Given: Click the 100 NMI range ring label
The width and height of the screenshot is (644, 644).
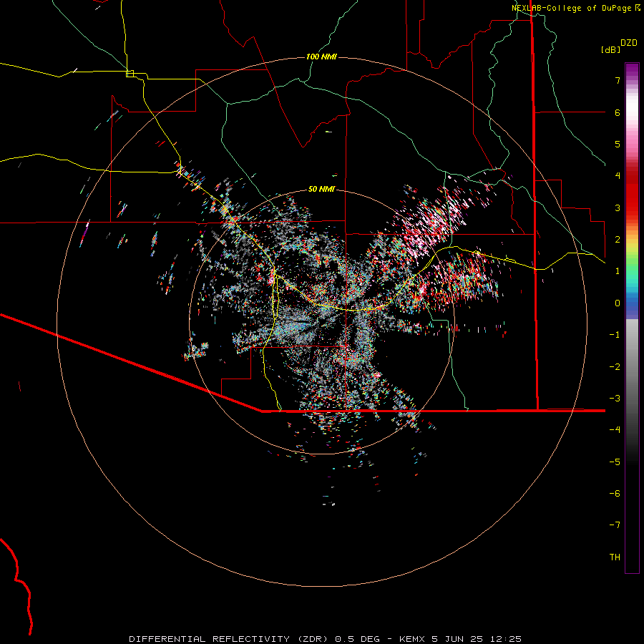Looking at the screenshot, I should click(x=321, y=57).
